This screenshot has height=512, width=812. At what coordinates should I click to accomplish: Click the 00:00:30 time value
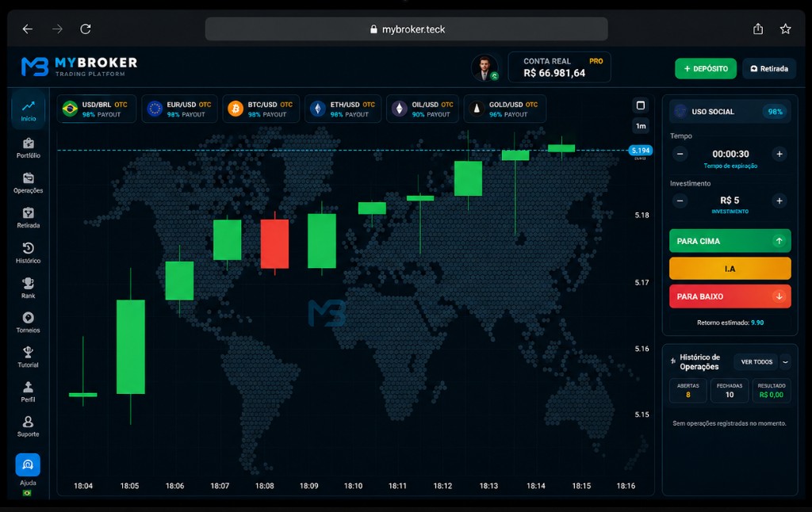pyautogui.click(x=730, y=154)
